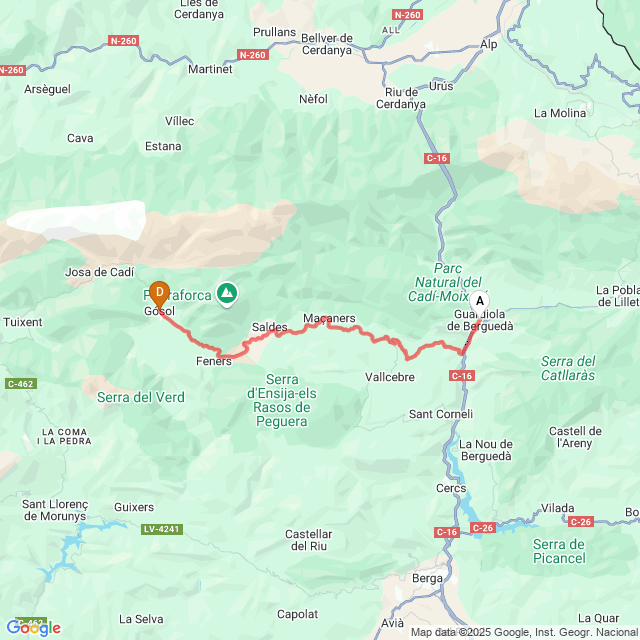
Task: Click the C-462 green road shield near Tuixent
Action: coord(21,384)
